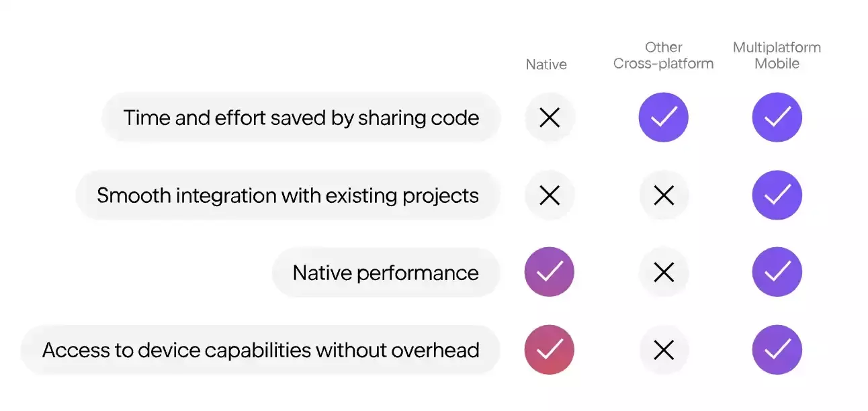The width and height of the screenshot is (868, 411).
Task: Click Other Cross-platform X for device capabilities
Action: click(663, 350)
